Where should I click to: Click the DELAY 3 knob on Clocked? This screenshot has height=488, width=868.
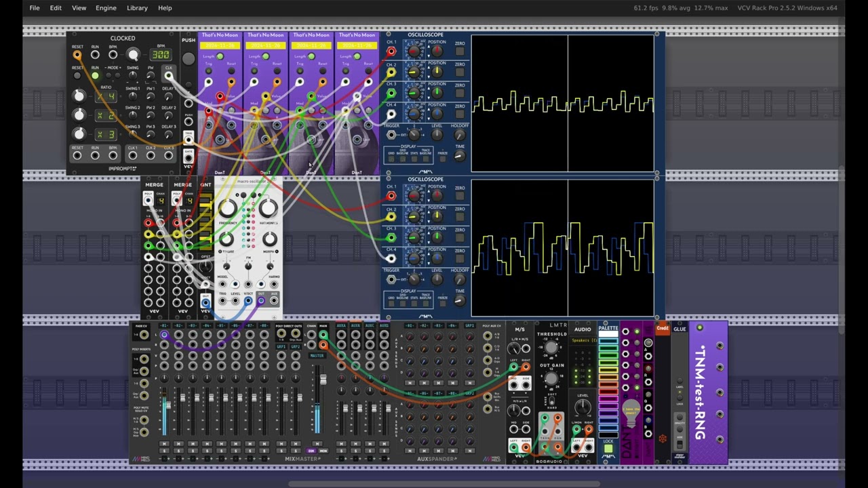169,134
